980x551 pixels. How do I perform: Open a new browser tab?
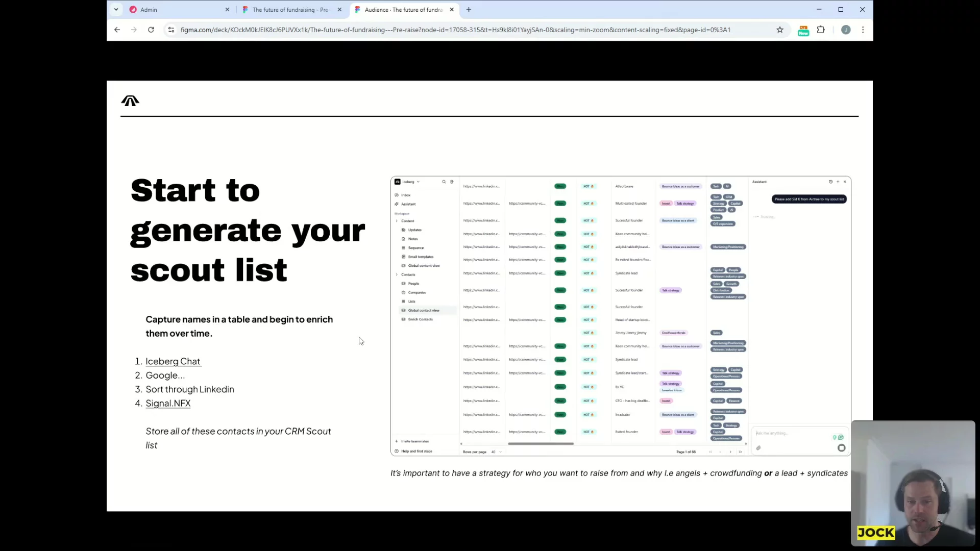(469, 9)
